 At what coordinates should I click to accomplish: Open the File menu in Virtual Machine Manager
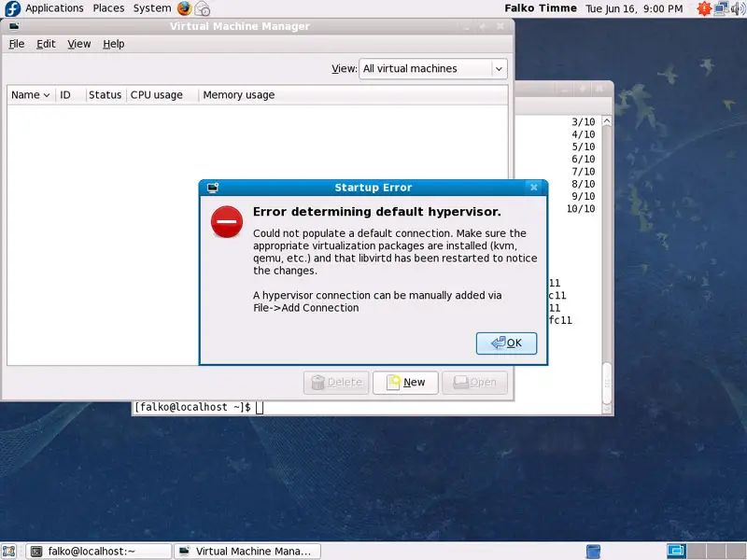17,44
